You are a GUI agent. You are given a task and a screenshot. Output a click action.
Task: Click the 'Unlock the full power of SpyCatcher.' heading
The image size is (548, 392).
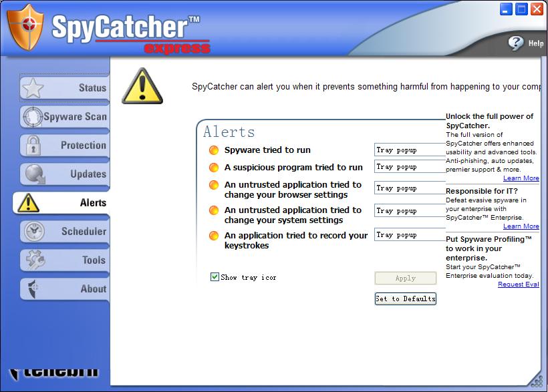(490, 121)
